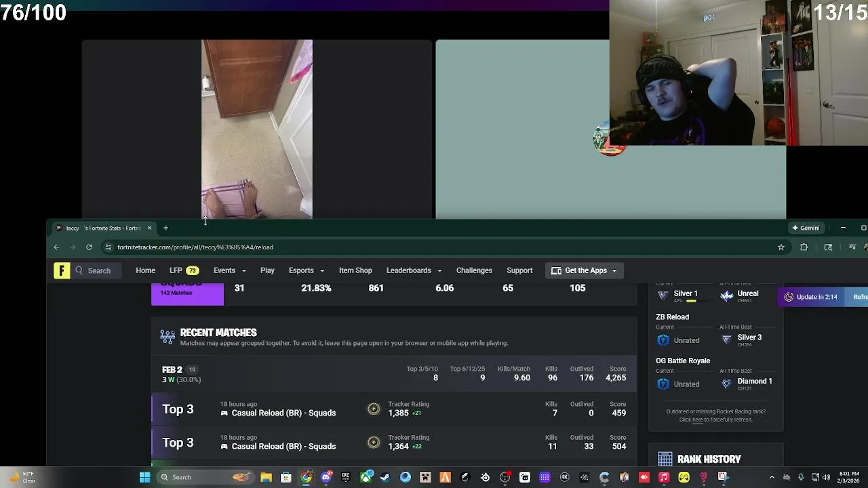Open Gemini in the Chrome title bar
The width and height of the screenshot is (868, 488).
tap(806, 228)
